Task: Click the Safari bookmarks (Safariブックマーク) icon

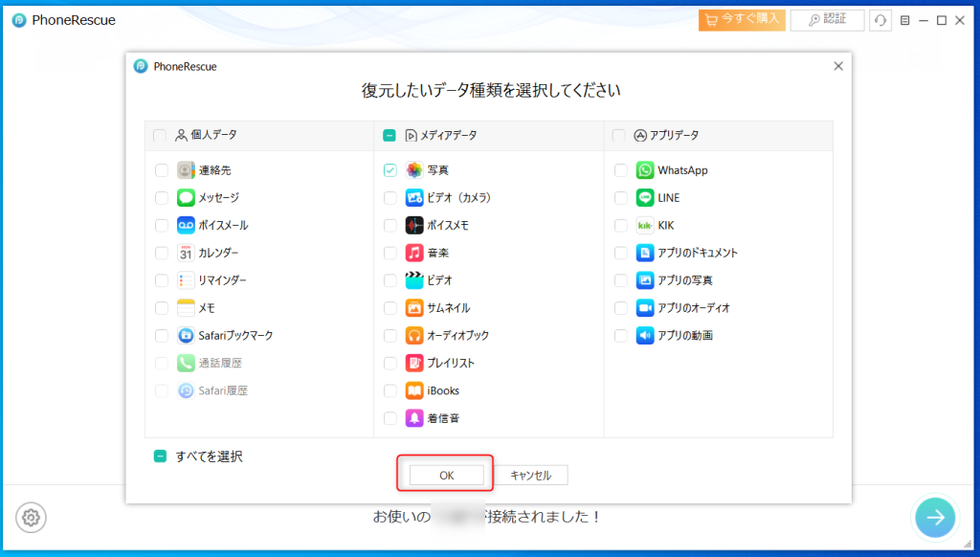Action: pos(186,335)
